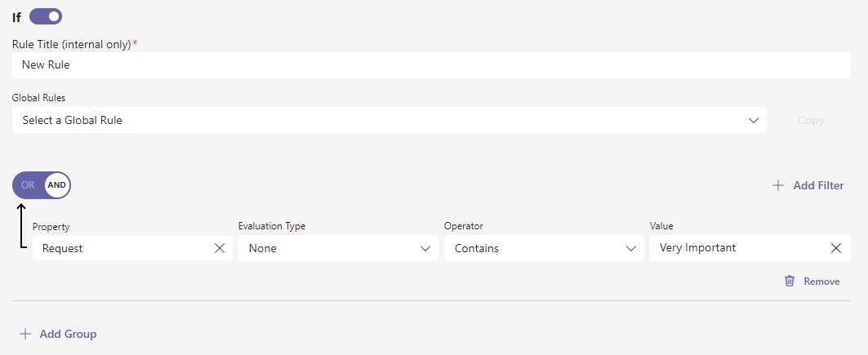Click the Add Group link text
Viewport: 868px width, 355px height.
coord(68,334)
